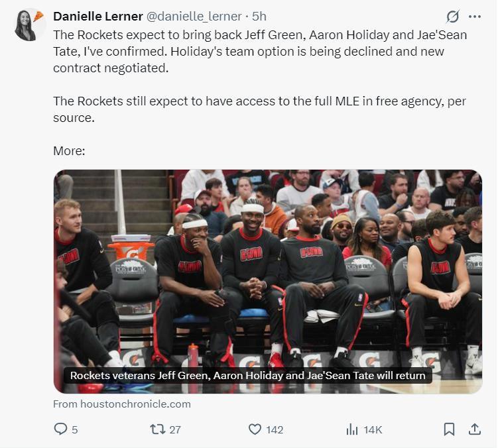Bookmark this tweet

[449, 429]
